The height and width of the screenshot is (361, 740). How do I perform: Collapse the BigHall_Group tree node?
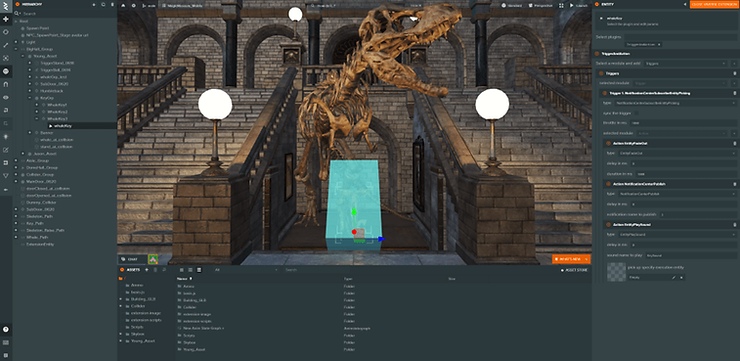(x=16, y=49)
